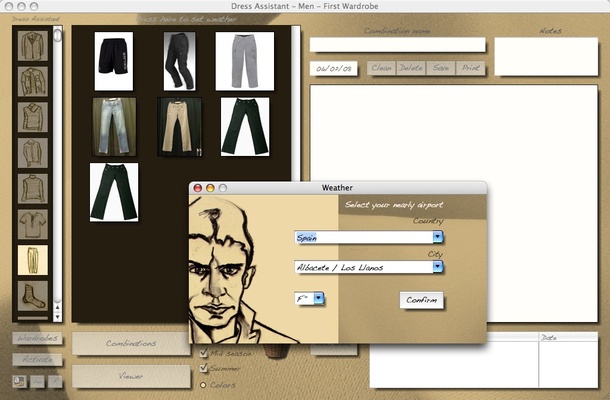Pick the black cargo pants thumbnail
Image resolution: width=610 pixels, height=400 pixels.
179,61
